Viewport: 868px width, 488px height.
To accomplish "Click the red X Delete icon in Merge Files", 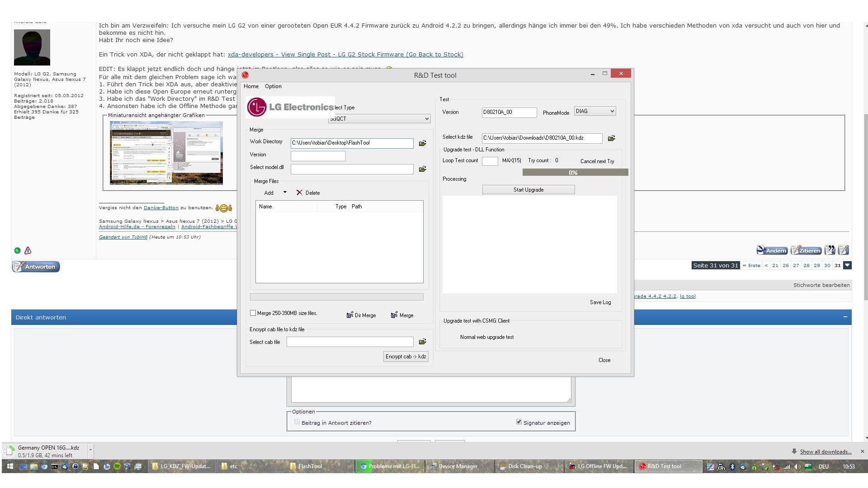I will (x=299, y=192).
